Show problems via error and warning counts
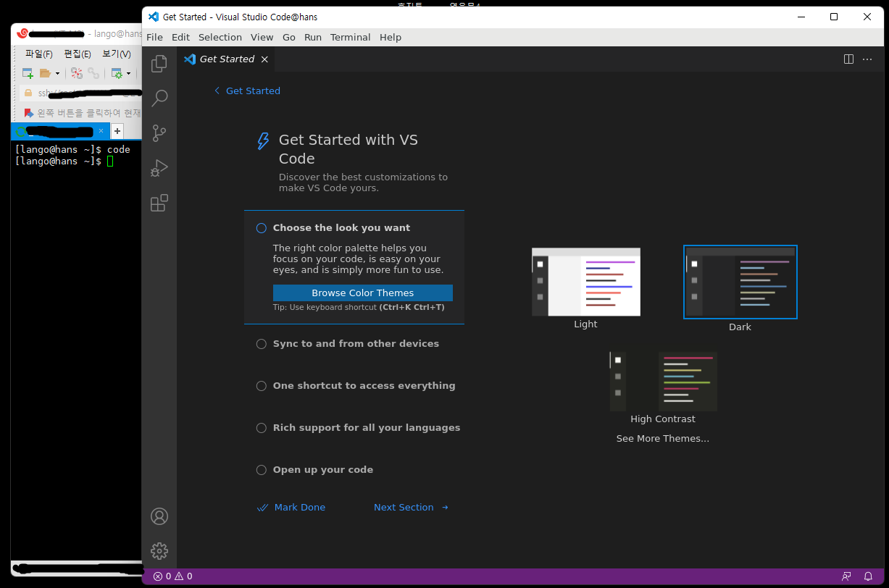 pyautogui.click(x=172, y=576)
